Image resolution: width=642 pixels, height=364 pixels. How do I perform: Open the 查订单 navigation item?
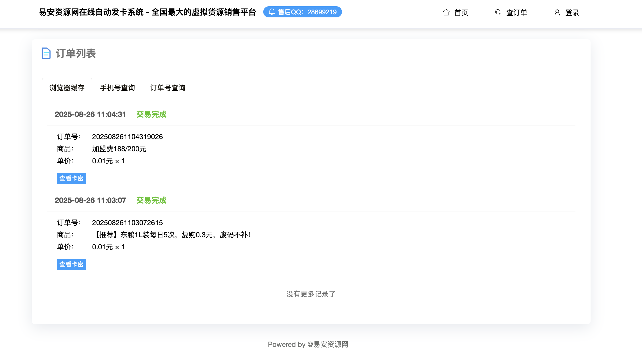coord(516,12)
